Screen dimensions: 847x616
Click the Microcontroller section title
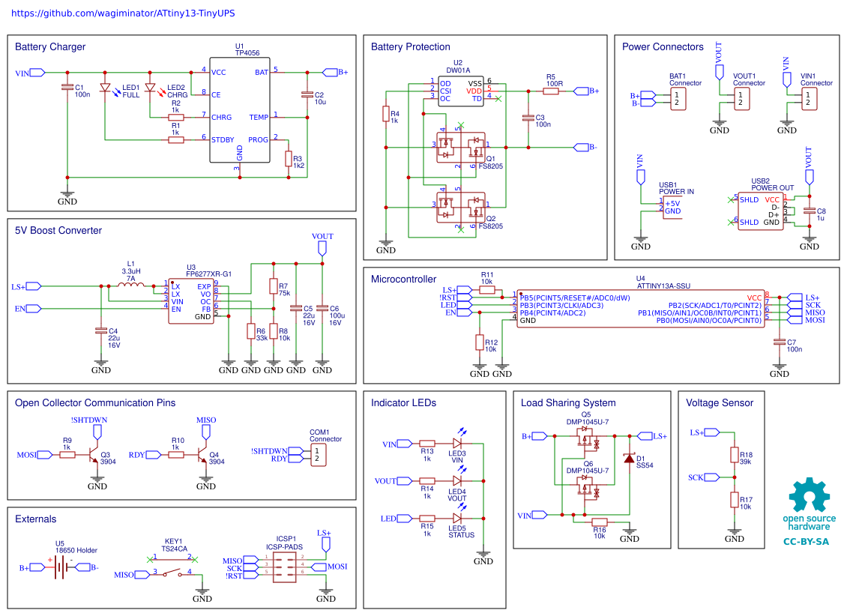coord(403,279)
